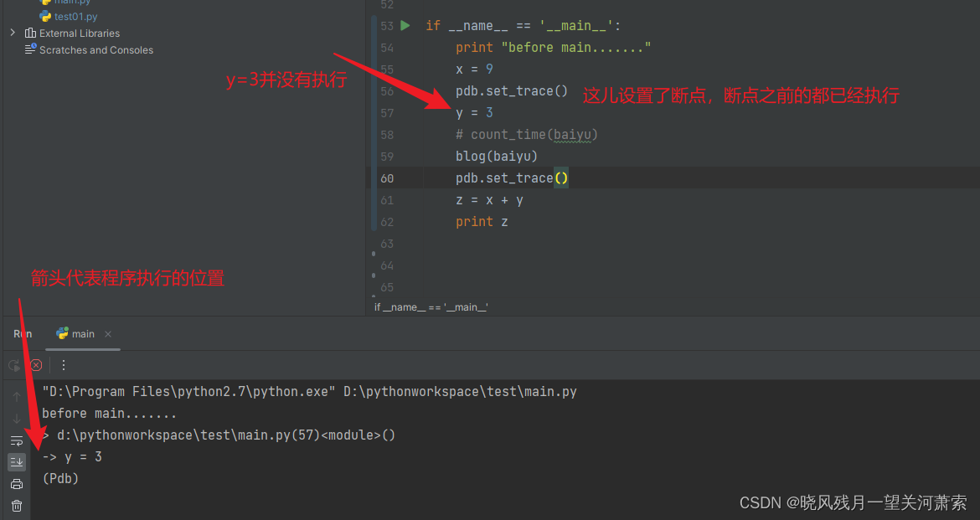Click the Run tool window label

21,333
